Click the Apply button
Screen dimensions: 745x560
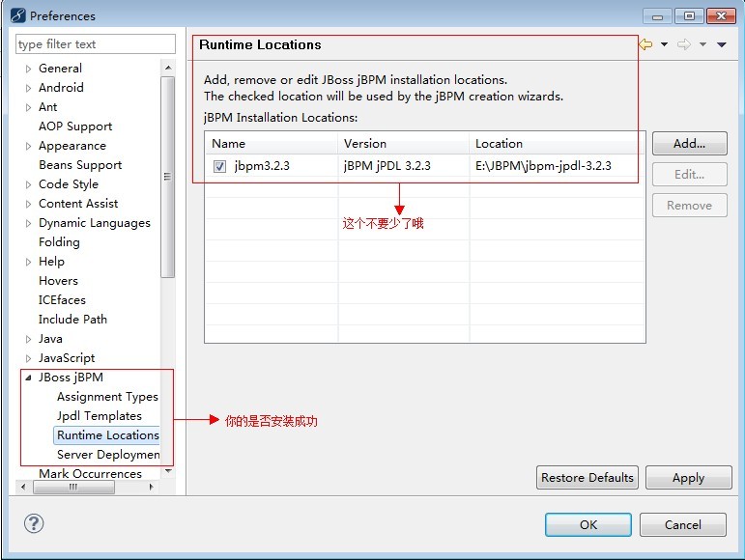point(688,477)
